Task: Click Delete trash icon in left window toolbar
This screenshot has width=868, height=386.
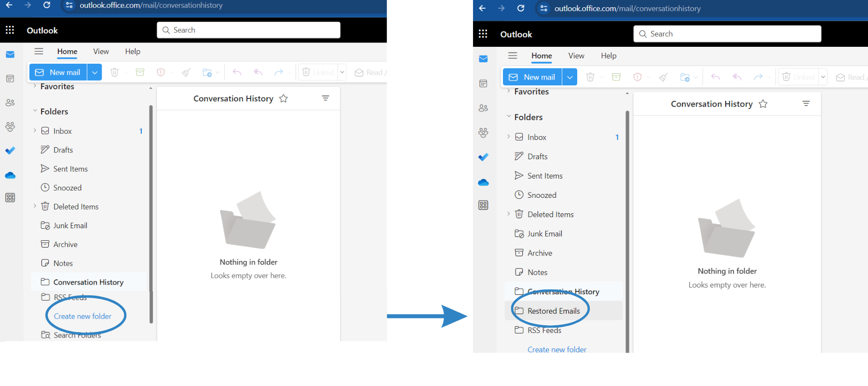Action: [x=115, y=72]
